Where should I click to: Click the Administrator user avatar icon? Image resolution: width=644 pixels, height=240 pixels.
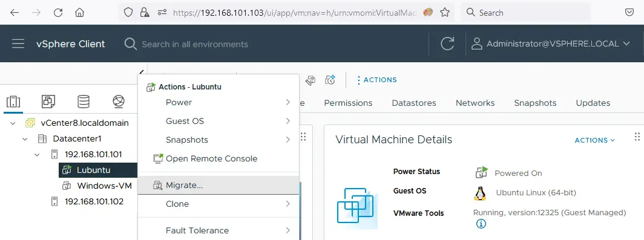coord(476,44)
